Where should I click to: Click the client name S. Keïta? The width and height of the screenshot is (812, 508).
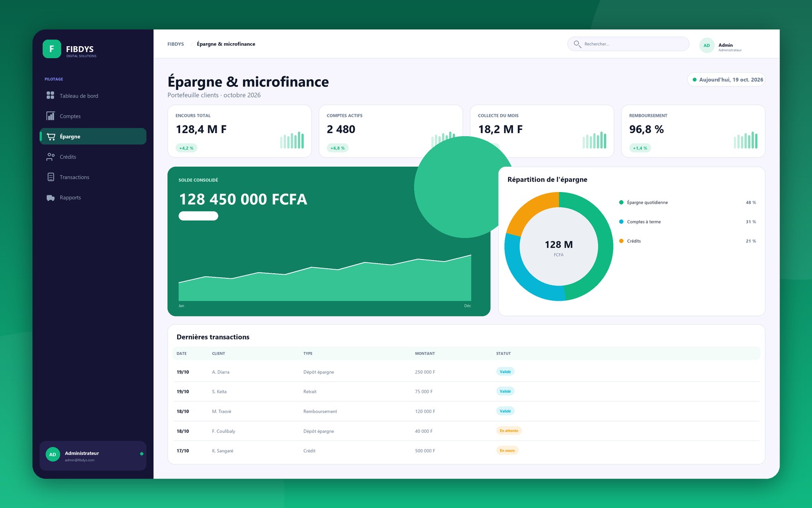[219, 392]
